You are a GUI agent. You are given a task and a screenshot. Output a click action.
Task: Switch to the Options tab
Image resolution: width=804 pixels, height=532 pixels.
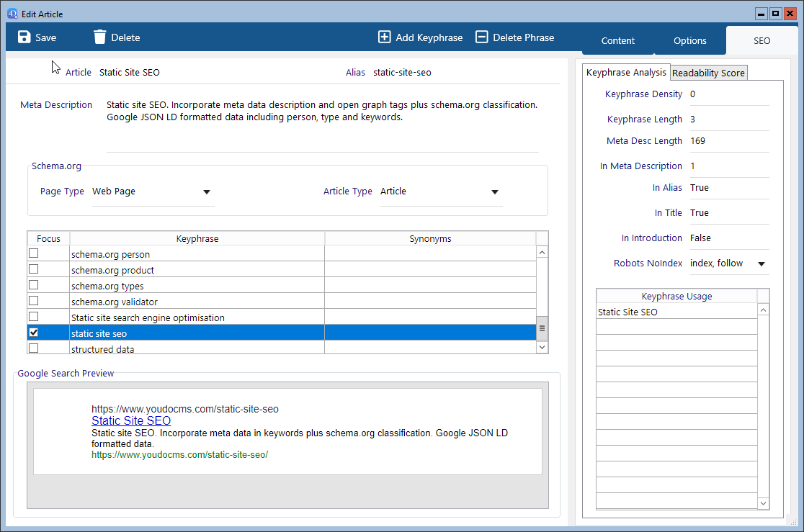[689, 41]
